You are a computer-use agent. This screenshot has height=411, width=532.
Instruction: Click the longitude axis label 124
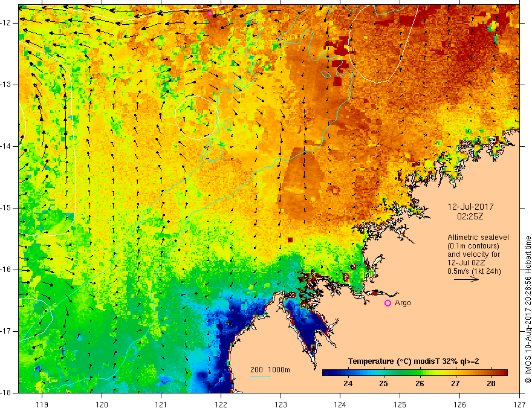tap(340, 404)
